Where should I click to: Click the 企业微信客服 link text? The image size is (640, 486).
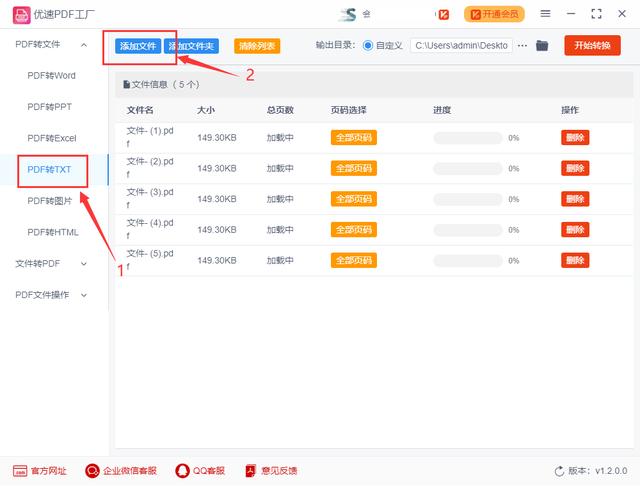tap(130, 471)
